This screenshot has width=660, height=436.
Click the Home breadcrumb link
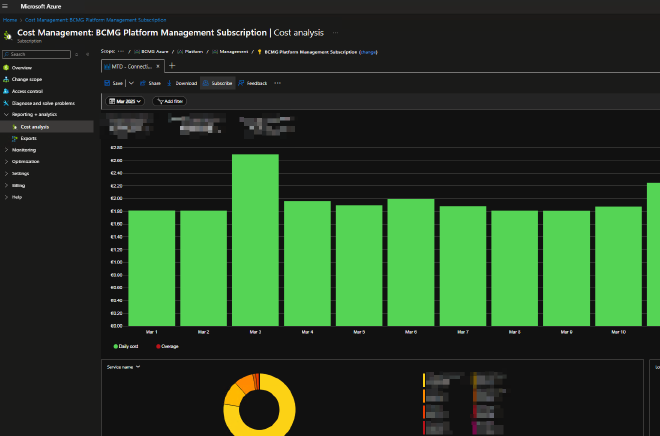point(10,19)
